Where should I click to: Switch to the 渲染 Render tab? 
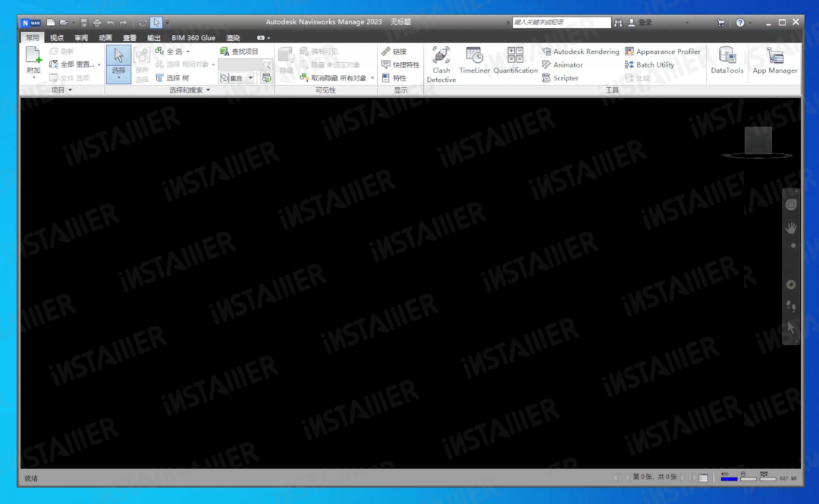[233, 38]
